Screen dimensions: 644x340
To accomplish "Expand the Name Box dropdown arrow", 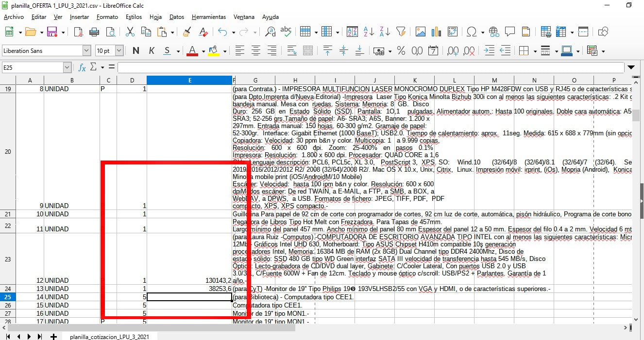I will coord(67,67).
